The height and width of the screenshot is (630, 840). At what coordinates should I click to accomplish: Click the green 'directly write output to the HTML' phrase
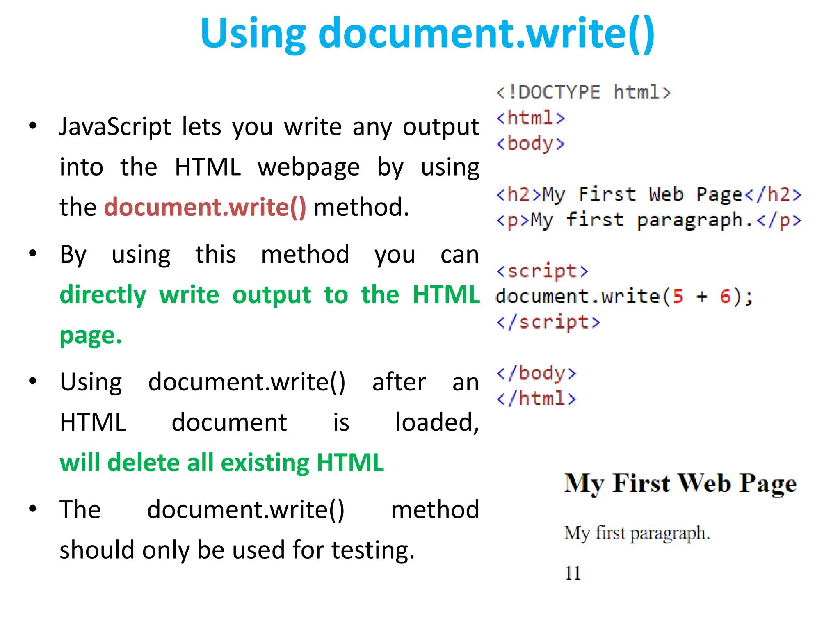click(269, 295)
